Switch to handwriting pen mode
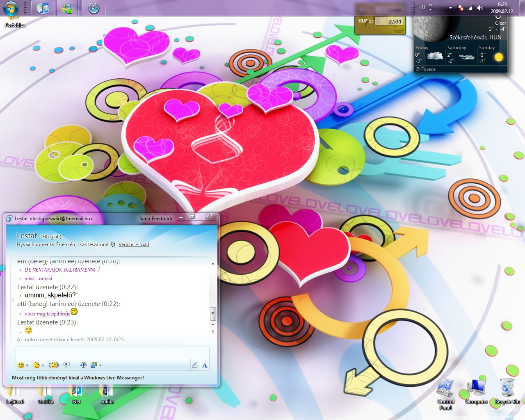The image size is (525, 420). click(195, 365)
